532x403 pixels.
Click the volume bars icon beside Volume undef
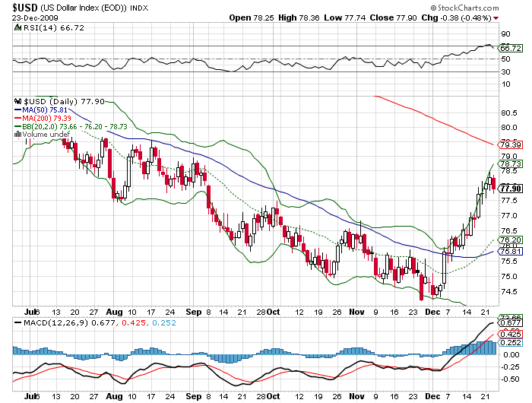(17, 135)
